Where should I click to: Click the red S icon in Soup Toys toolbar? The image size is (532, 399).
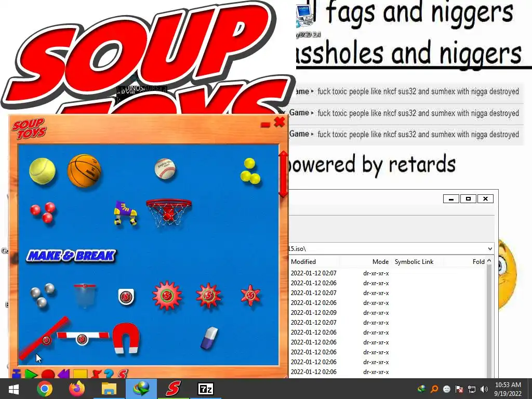[123, 374]
